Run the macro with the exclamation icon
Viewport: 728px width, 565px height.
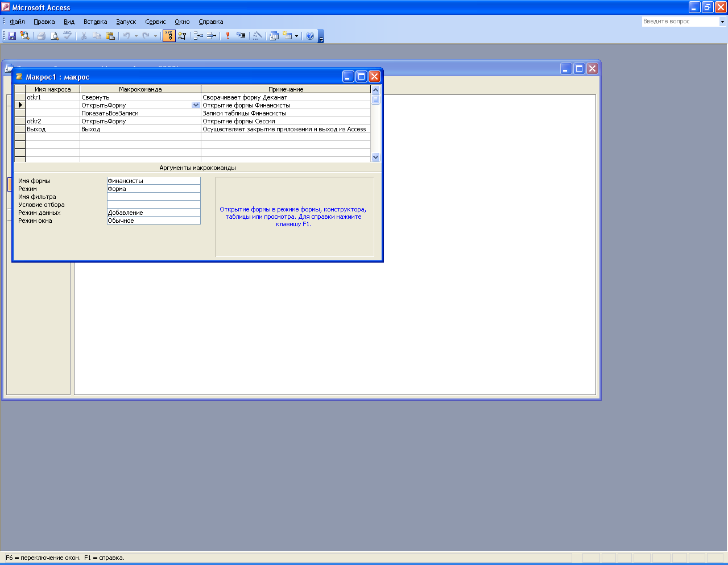228,36
